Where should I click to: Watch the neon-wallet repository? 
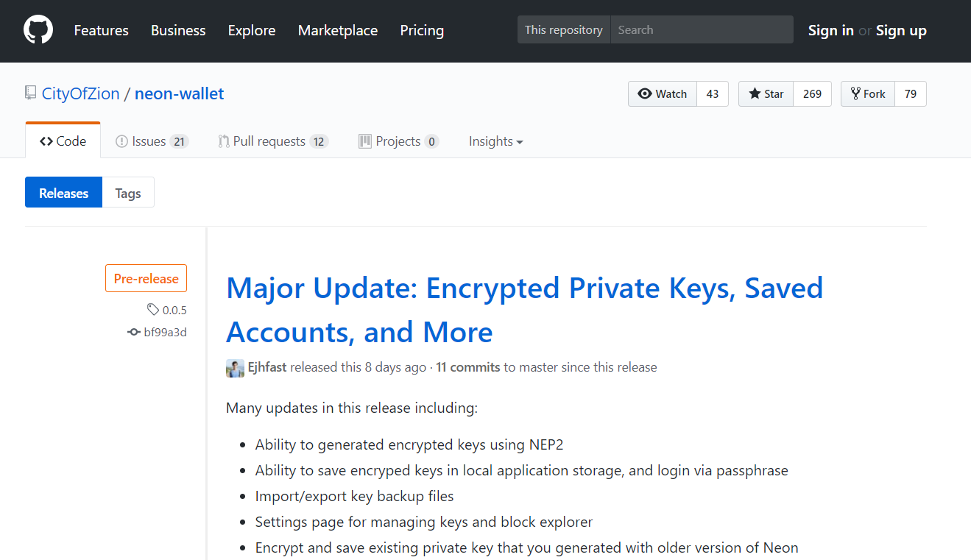click(x=663, y=94)
